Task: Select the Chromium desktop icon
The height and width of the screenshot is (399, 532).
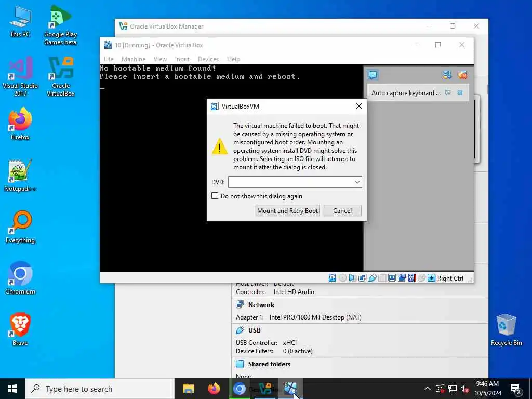Action: pyautogui.click(x=20, y=278)
